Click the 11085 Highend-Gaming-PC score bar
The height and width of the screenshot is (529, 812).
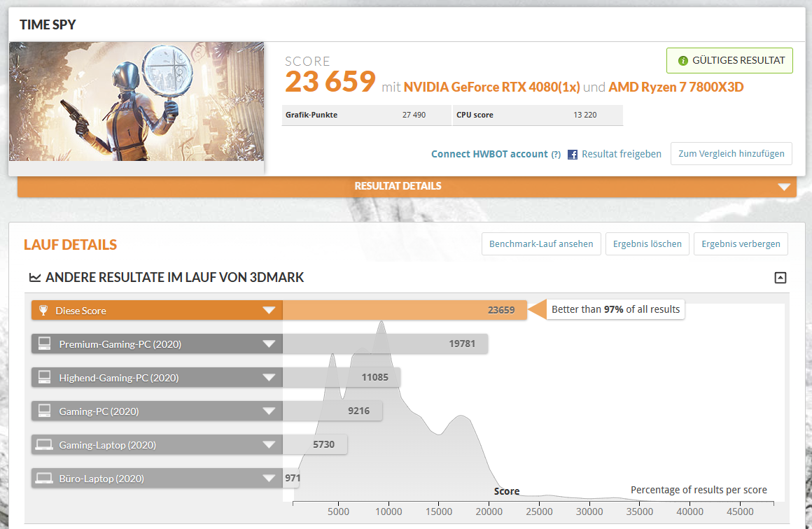[342, 377]
